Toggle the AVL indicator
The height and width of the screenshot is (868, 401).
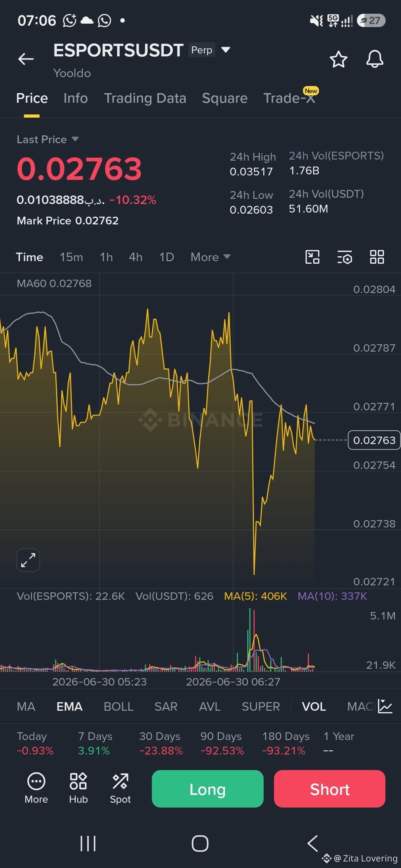(210, 707)
